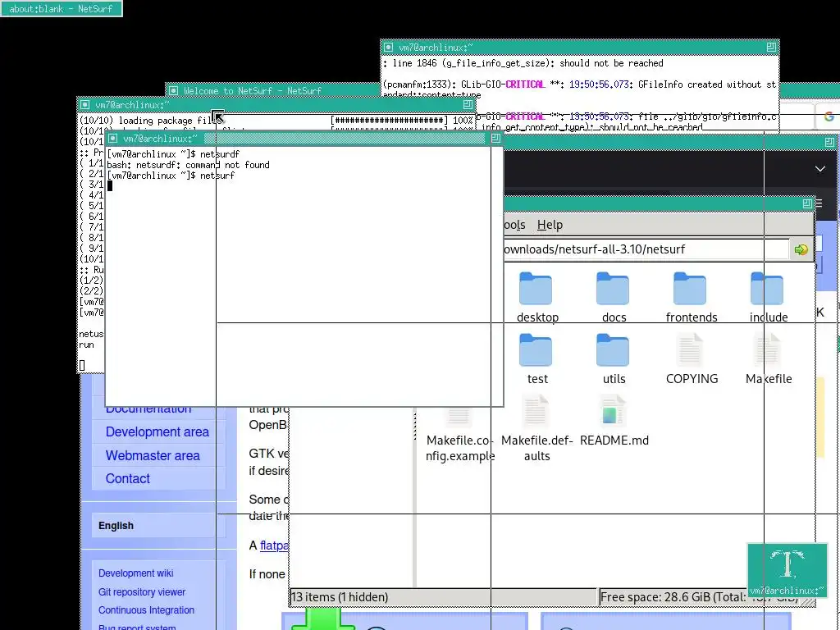Click the flatpak hyperlink on NetSurf page
Screen dimensions: 840x630
274,546
